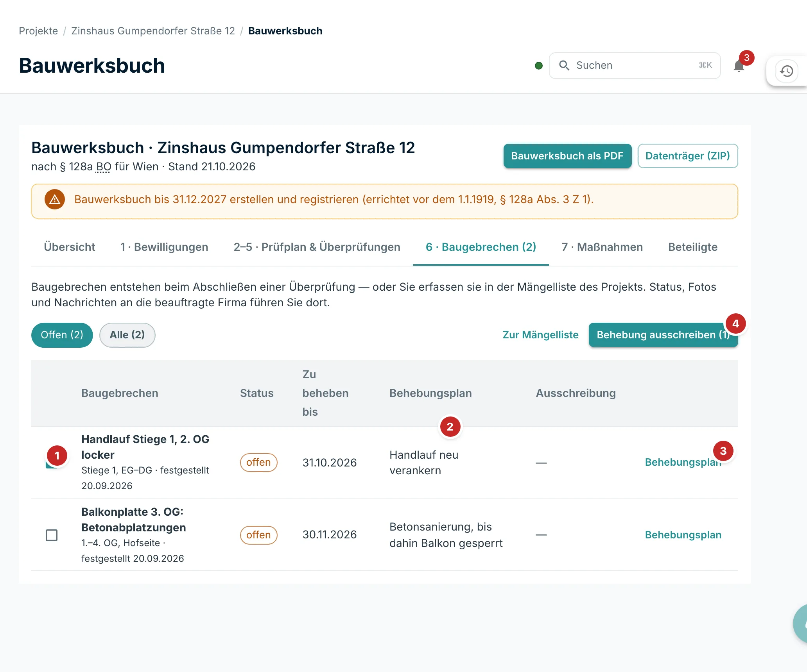The height and width of the screenshot is (672, 807).
Task: Click the Status column header
Action: click(256, 393)
